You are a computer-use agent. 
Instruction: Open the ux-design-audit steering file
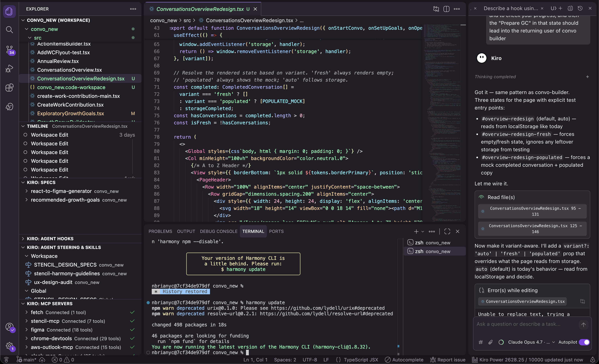tap(53, 282)
